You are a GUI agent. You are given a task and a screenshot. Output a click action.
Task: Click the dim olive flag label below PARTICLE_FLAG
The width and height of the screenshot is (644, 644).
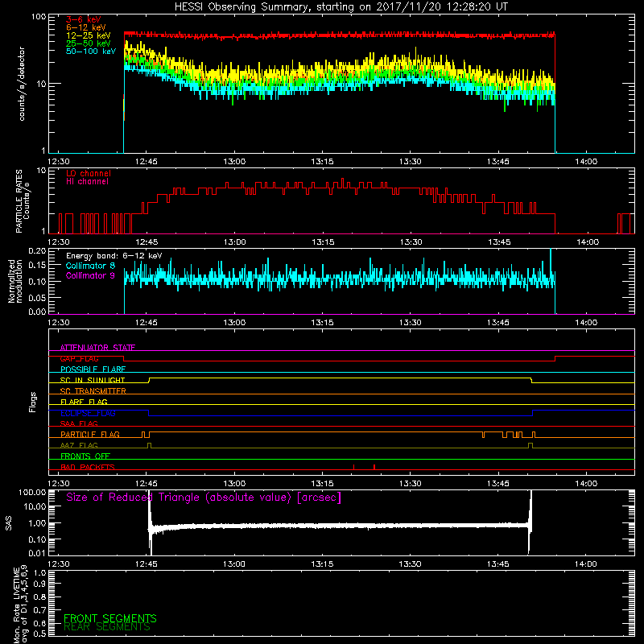coord(79,446)
